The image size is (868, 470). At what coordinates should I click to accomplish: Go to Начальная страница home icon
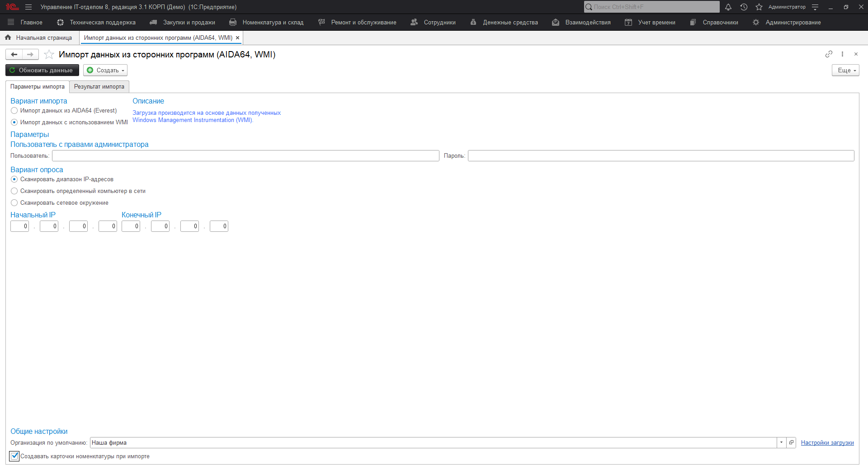point(8,38)
